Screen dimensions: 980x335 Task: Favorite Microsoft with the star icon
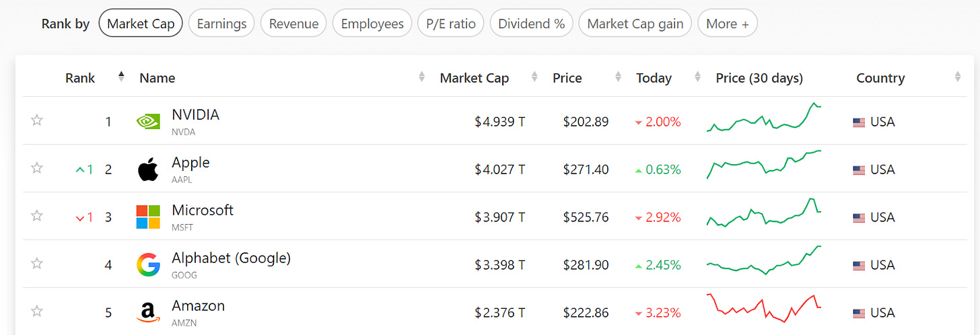pyautogui.click(x=37, y=216)
